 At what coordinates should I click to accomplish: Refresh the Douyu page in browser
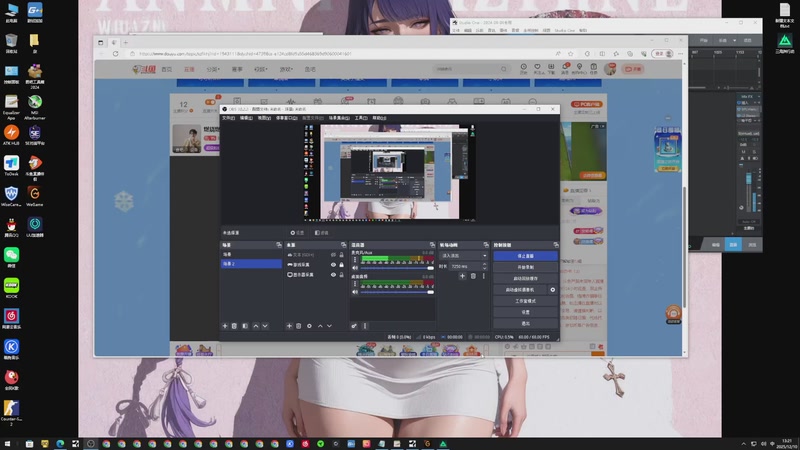[x=115, y=54]
